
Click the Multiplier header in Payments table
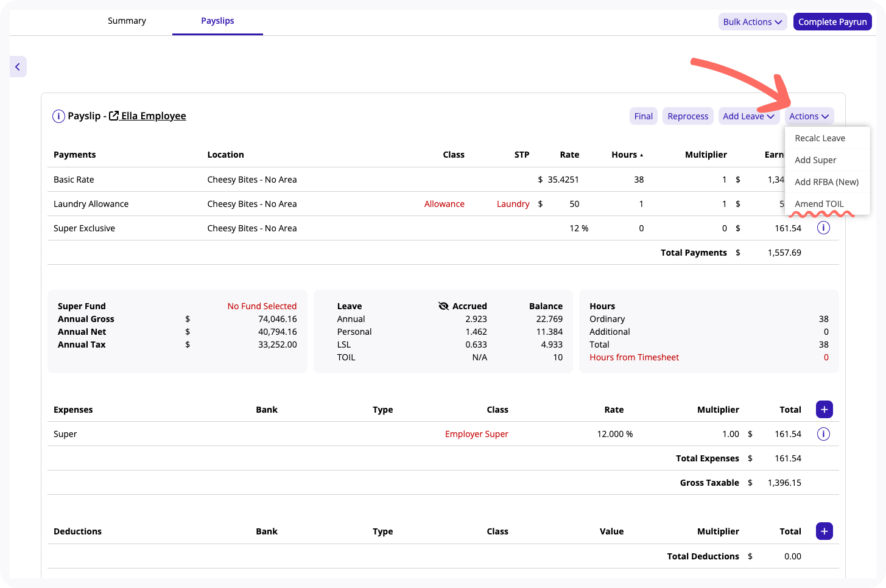click(x=706, y=155)
